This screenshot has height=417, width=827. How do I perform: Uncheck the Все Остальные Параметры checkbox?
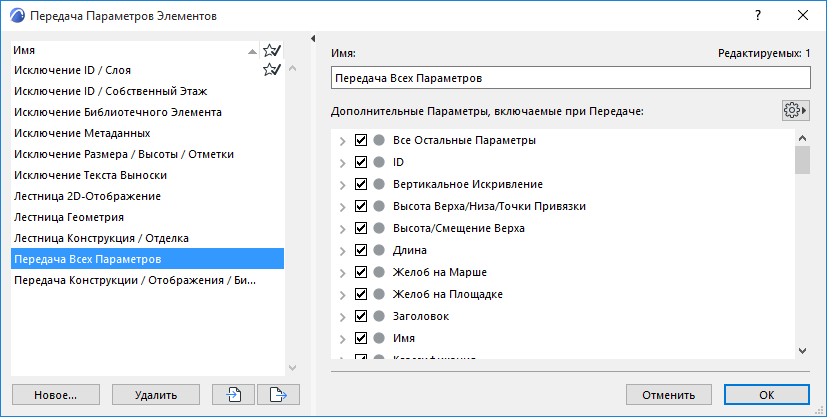(362, 140)
